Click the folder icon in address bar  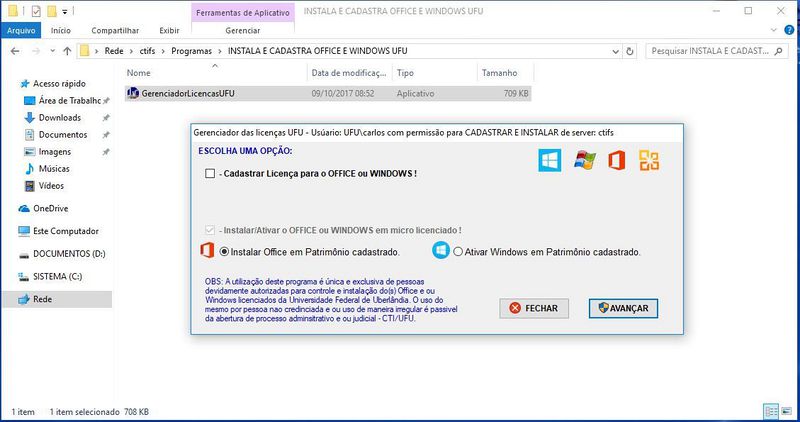coord(85,51)
